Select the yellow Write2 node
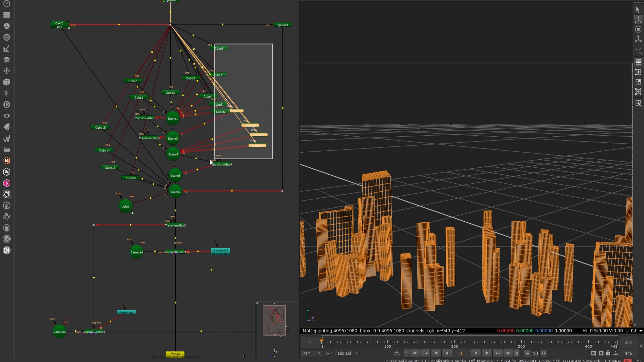The height and width of the screenshot is (362, 644). pyautogui.click(x=175, y=353)
